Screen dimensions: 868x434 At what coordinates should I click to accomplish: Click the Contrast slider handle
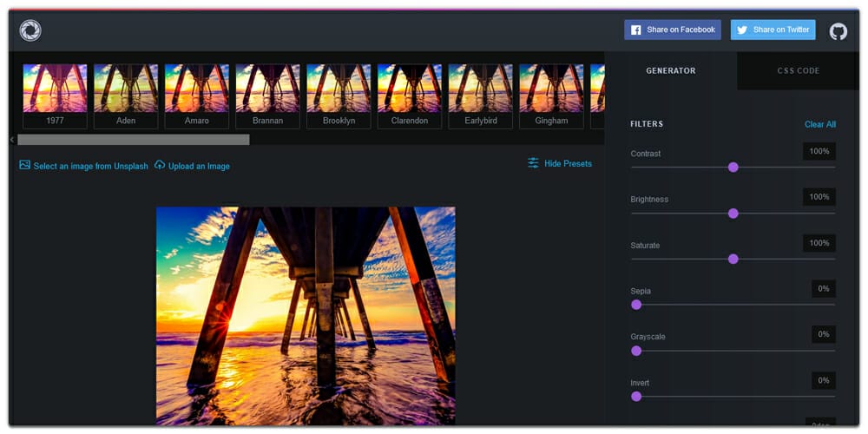733,168
